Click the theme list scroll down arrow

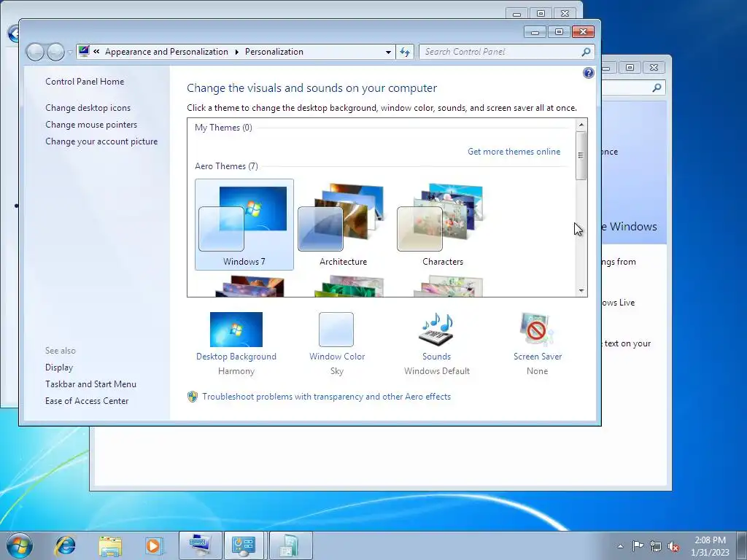tap(581, 290)
